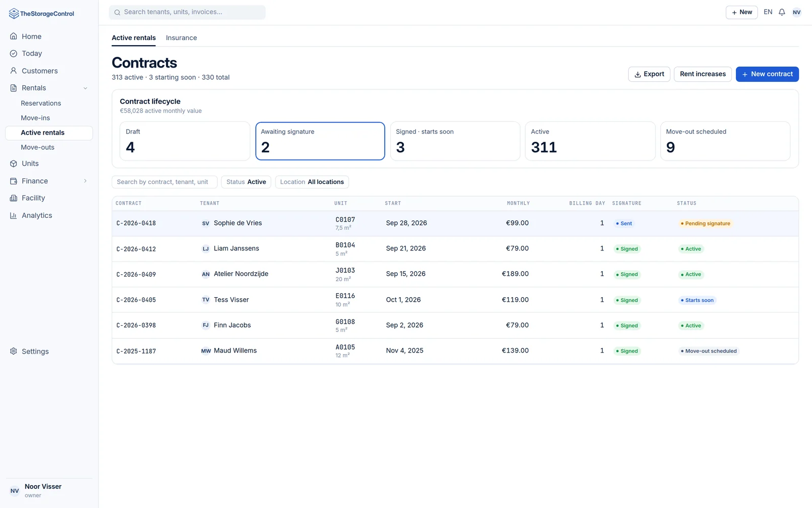Open the Status Active filter dropdown
Viewport: 812px width, 508px height.
pyautogui.click(x=246, y=182)
